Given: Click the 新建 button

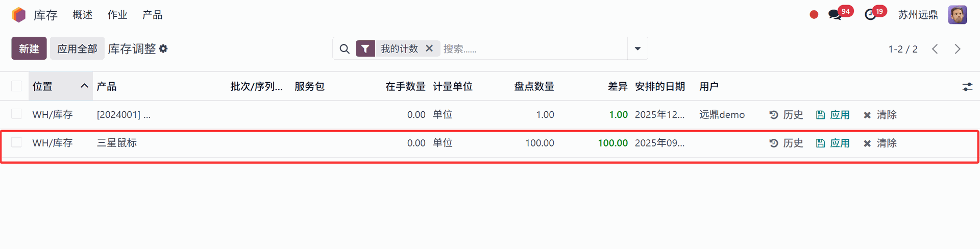Looking at the screenshot, I should [29, 49].
